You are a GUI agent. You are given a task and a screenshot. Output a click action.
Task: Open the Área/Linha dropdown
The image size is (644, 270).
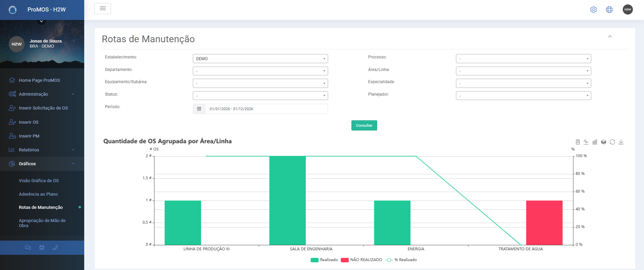[x=524, y=71]
